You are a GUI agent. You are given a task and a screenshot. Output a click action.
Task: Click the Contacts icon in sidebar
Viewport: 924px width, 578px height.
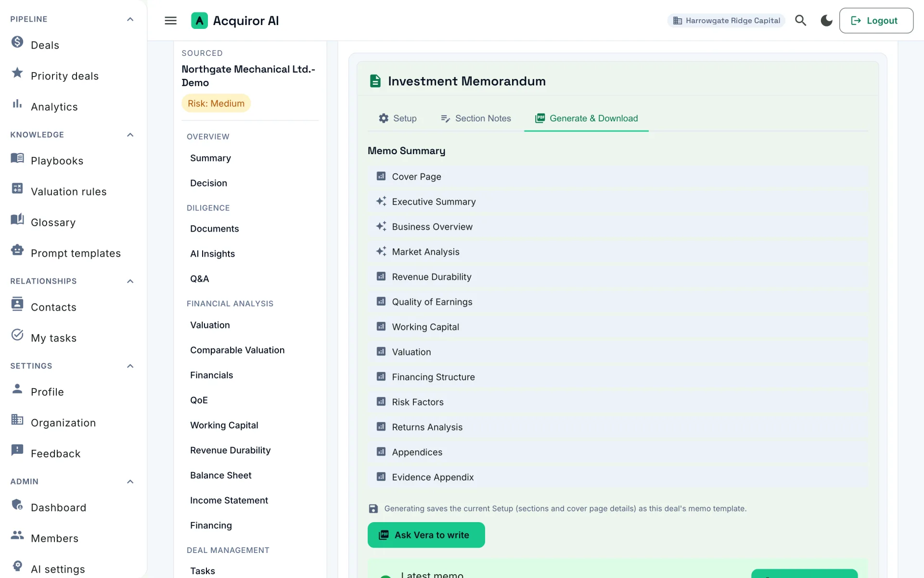(x=17, y=304)
